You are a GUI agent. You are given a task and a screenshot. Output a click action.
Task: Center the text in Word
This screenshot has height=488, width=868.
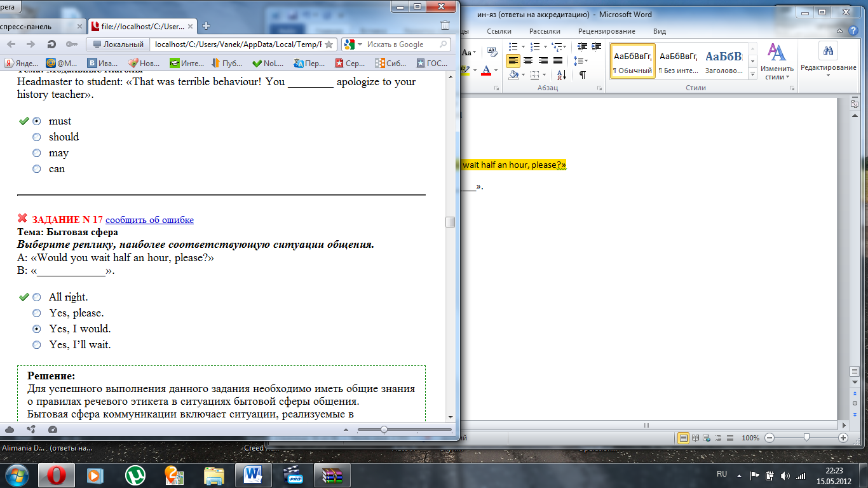[528, 61]
